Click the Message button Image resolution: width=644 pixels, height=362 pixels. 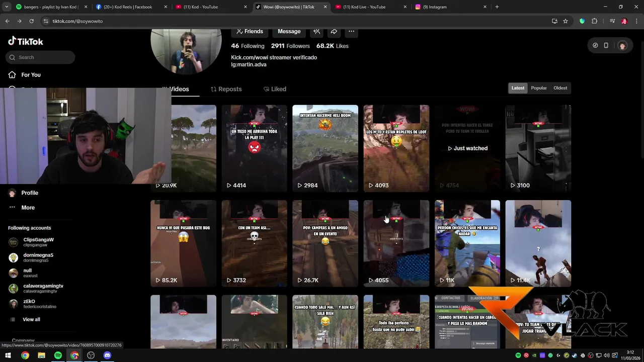point(289,31)
